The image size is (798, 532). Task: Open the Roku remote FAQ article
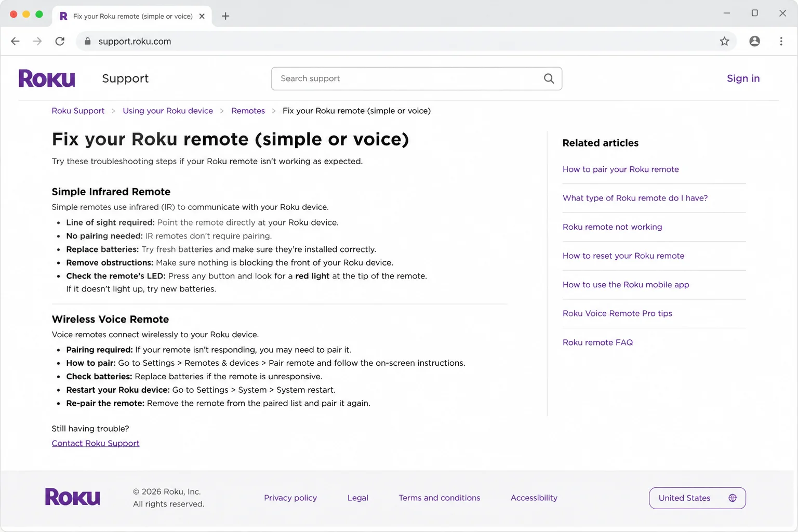597,342
